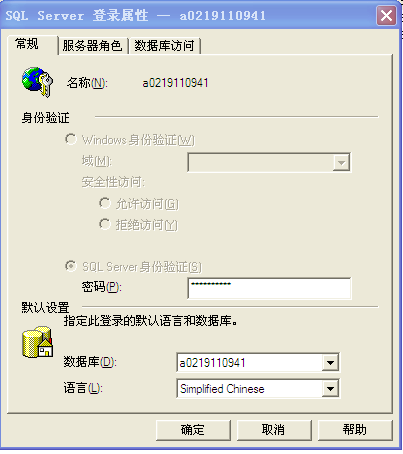Open help with the 帮助 button

click(355, 430)
